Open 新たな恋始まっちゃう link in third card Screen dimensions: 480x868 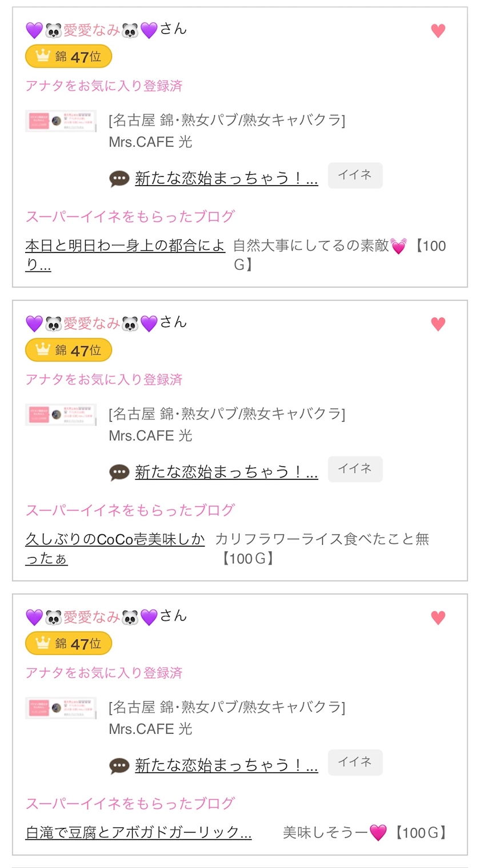coord(226,766)
